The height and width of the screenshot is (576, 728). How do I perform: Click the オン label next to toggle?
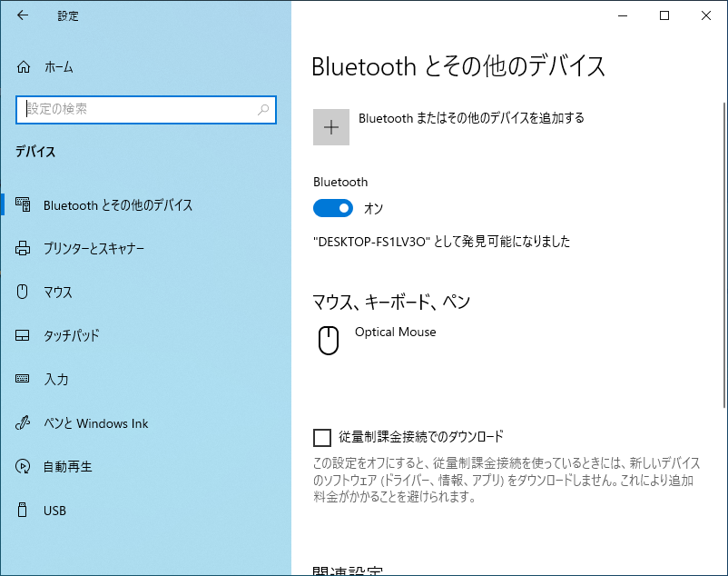click(x=373, y=209)
